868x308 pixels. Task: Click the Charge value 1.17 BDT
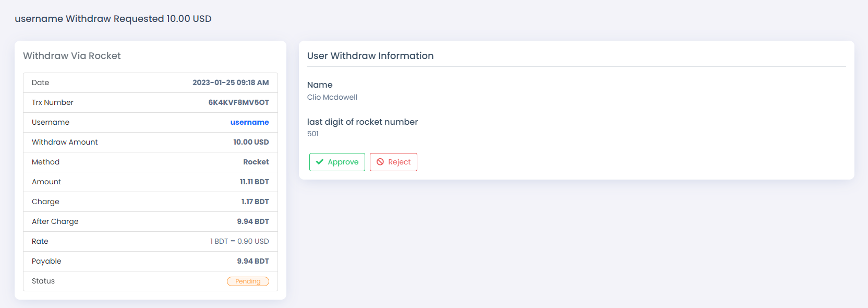click(x=255, y=202)
